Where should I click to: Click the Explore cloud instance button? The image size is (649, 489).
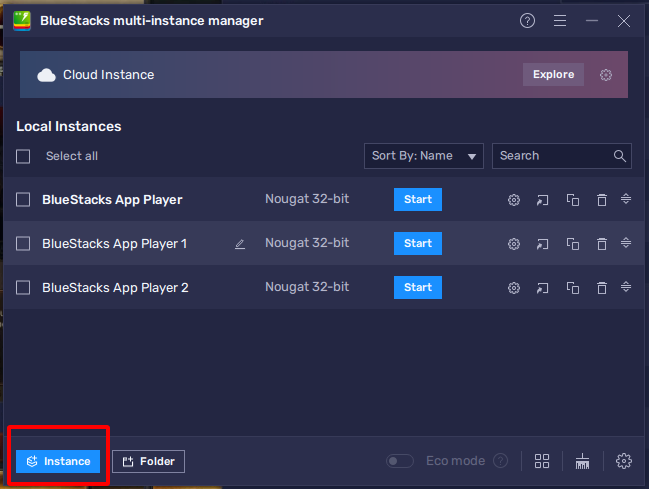[x=553, y=75]
